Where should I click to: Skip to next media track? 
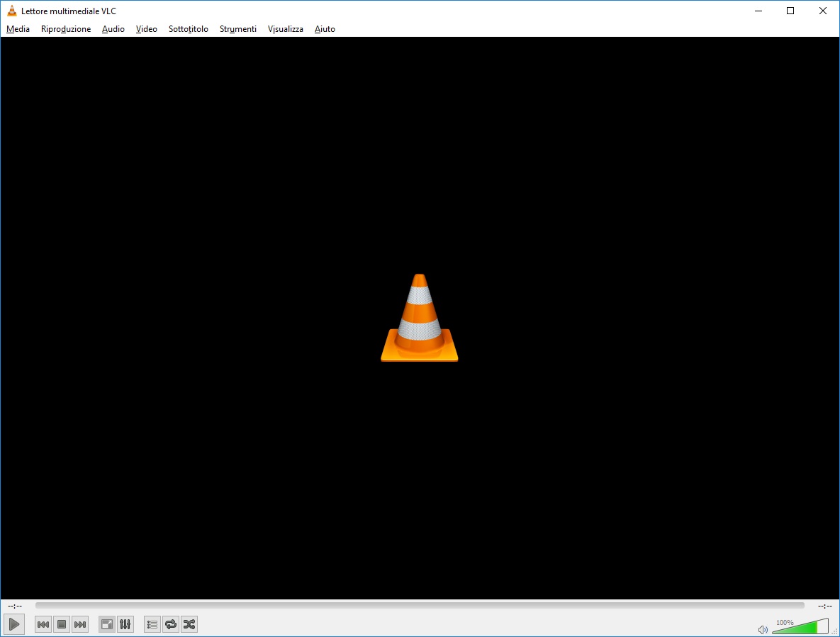point(80,624)
